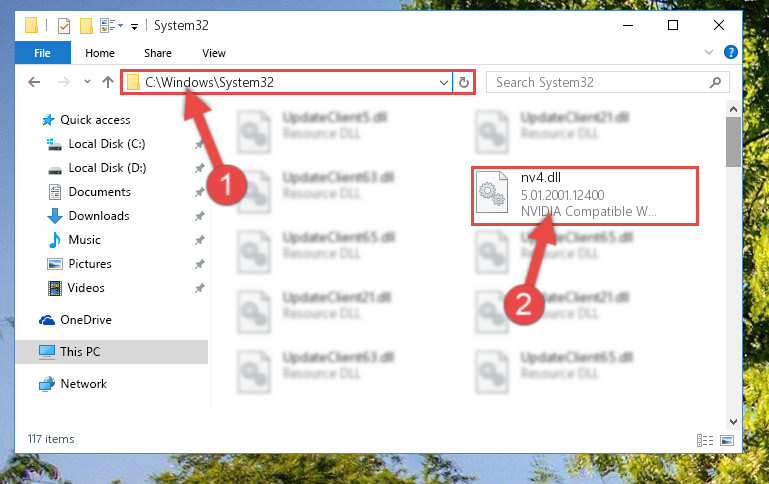Switch to large icons view button
769x484 pixels.
pyautogui.click(x=727, y=440)
